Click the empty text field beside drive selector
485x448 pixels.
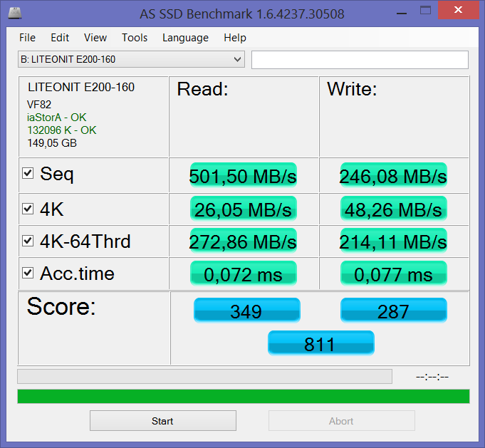[x=360, y=60]
